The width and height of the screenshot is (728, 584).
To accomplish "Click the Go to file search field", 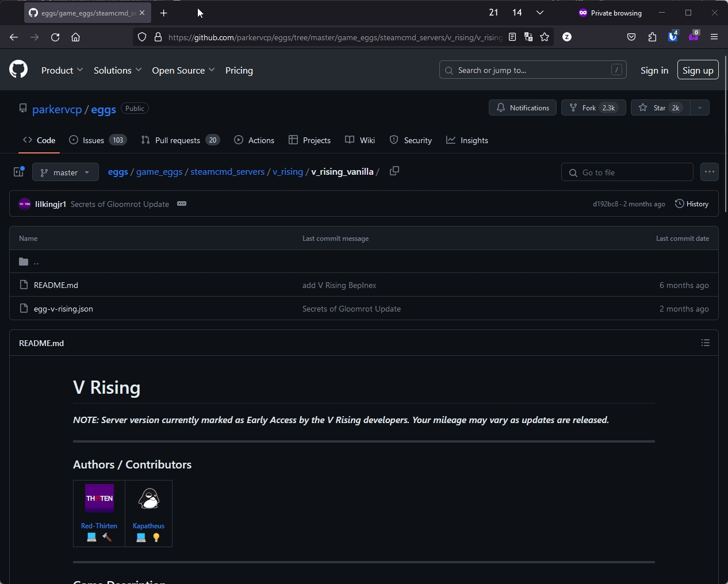I will pyautogui.click(x=627, y=172).
